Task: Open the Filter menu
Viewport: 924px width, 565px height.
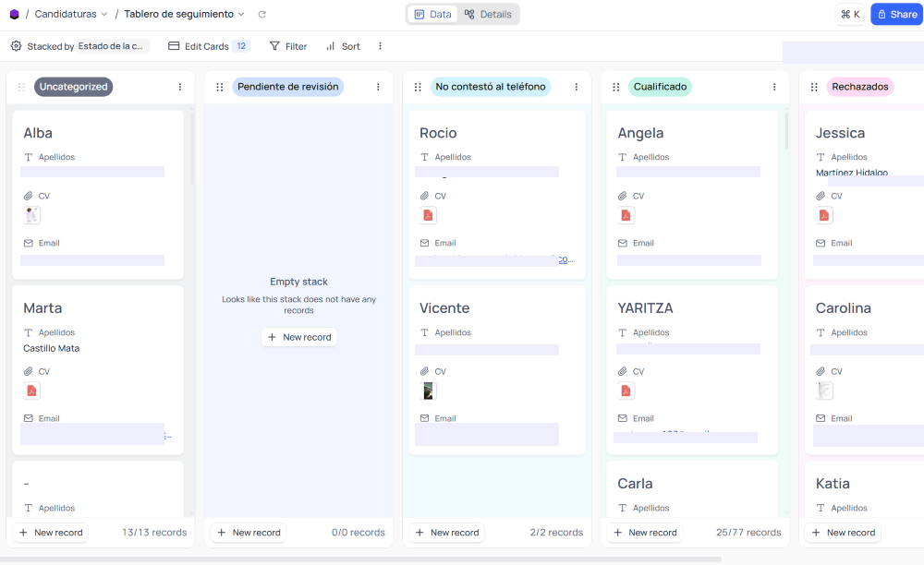Action: [x=288, y=46]
